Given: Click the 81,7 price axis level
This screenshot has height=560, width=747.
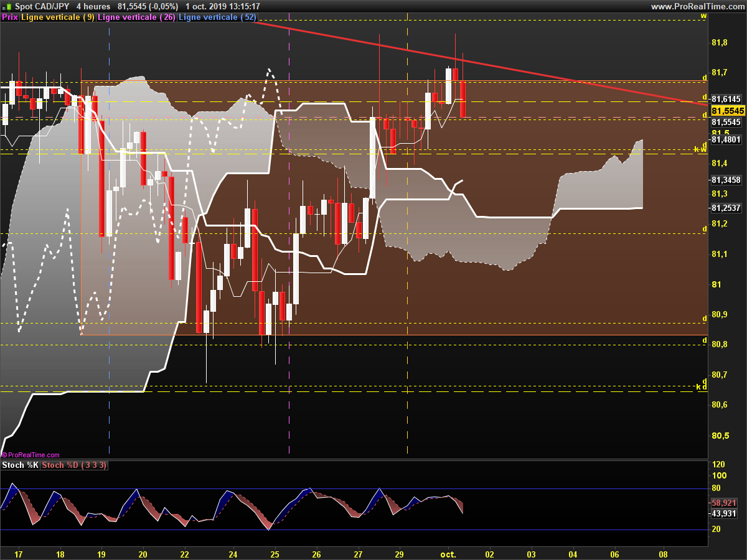Looking at the screenshot, I should coord(720,73).
